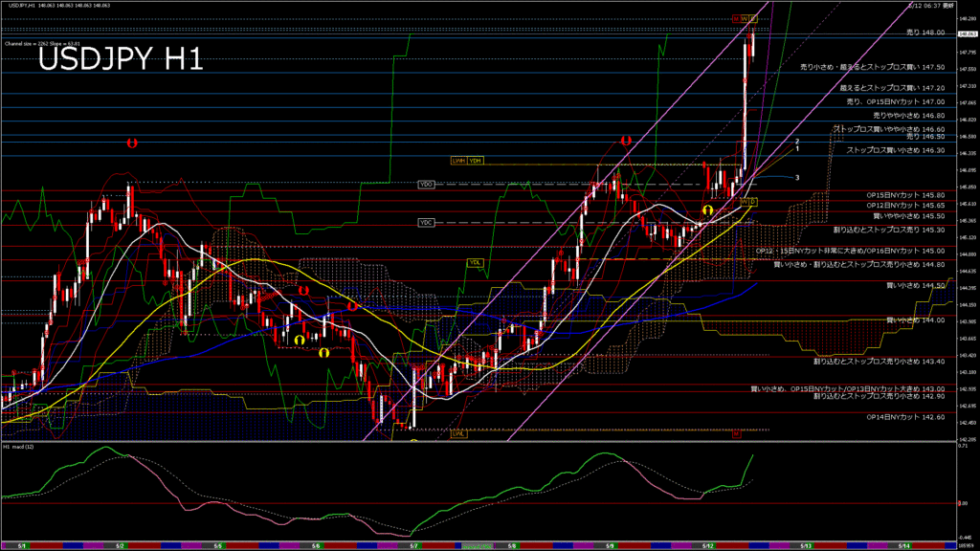The width and height of the screenshot is (980, 551).
Task: Click the W box below the 5/12 candles
Action: coord(745,202)
